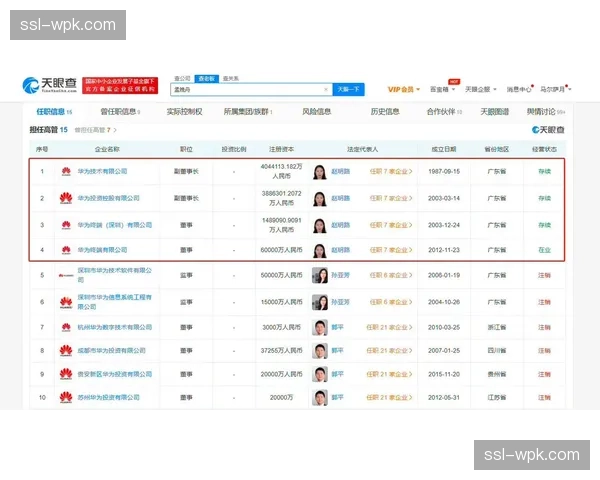Open 郭平's photo in row 8
This screenshot has width=600, height=480.
(x=320, y=351)
